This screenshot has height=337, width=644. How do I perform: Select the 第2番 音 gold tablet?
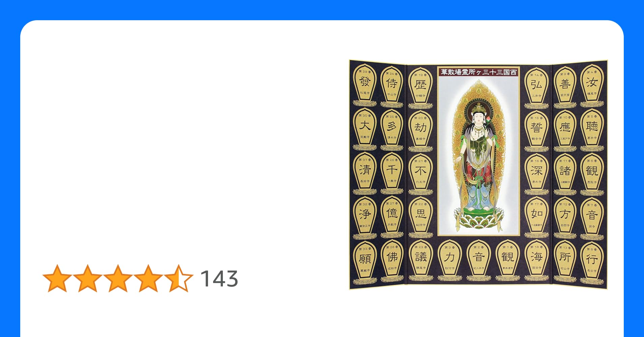479,260
